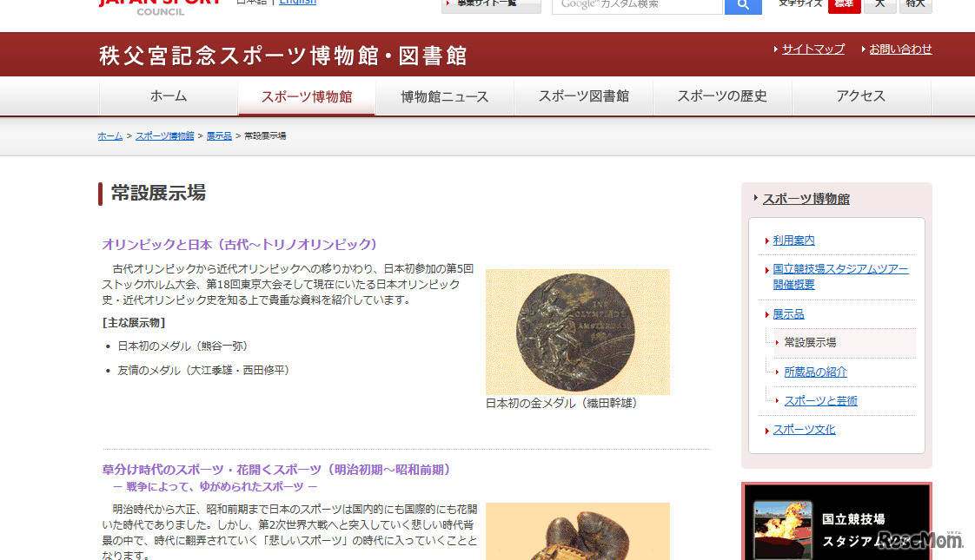Switch to the スポーツ図書館 tab
The width and height of the screenshot is (975, 560).
(583, 96)
